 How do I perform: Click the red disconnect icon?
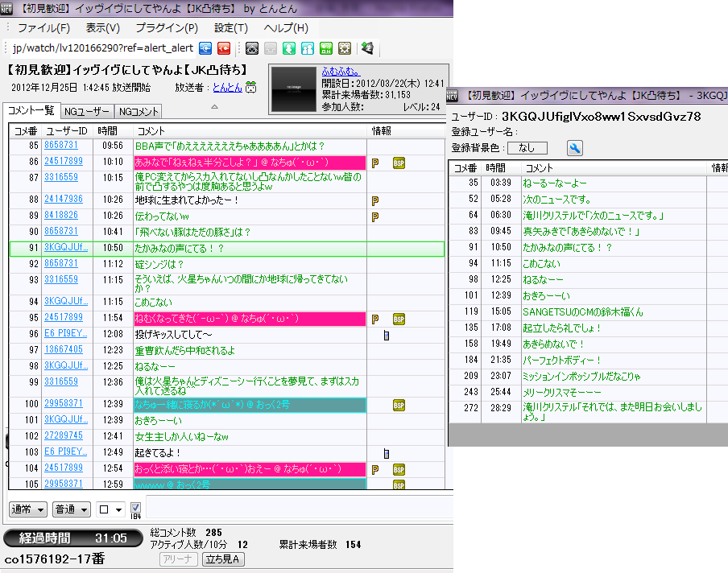point(224,48)
